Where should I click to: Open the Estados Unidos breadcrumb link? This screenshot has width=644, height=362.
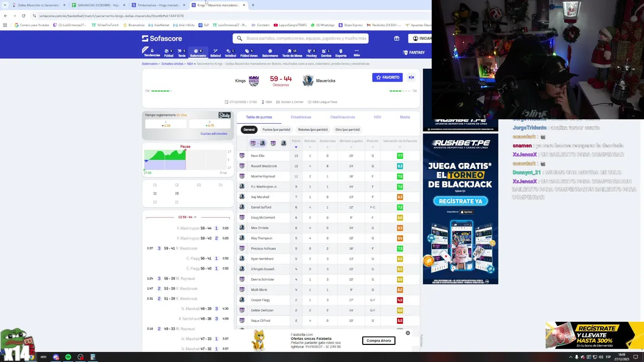pos(173,64)
